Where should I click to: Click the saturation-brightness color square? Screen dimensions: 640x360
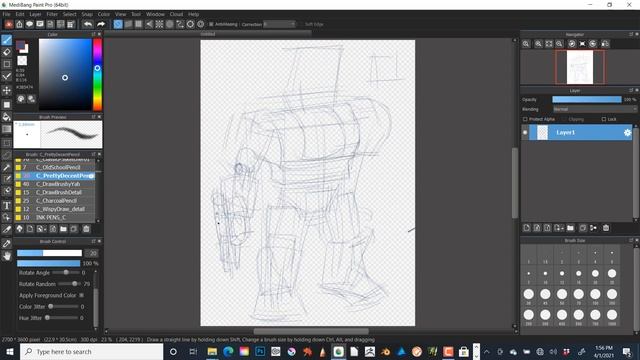[65, 75]
